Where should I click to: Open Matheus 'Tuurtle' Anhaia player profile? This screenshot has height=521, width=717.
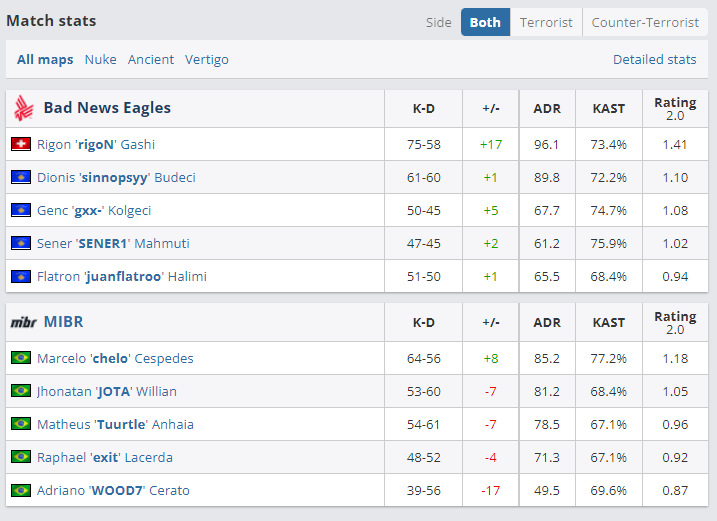(115, 424)
